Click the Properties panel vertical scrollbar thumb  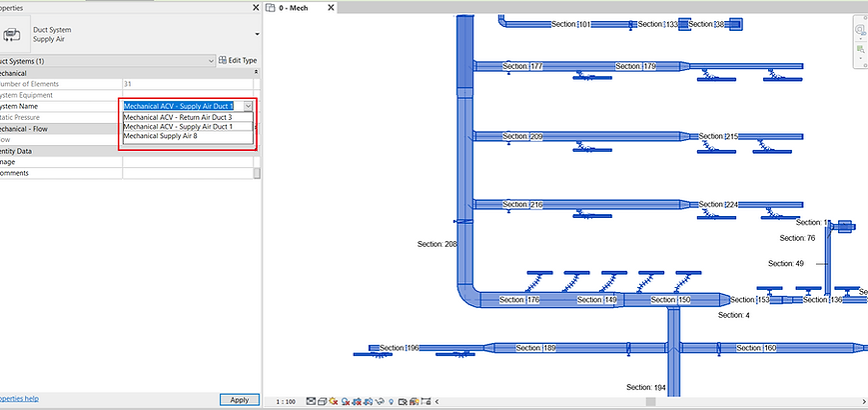(257, 173)
